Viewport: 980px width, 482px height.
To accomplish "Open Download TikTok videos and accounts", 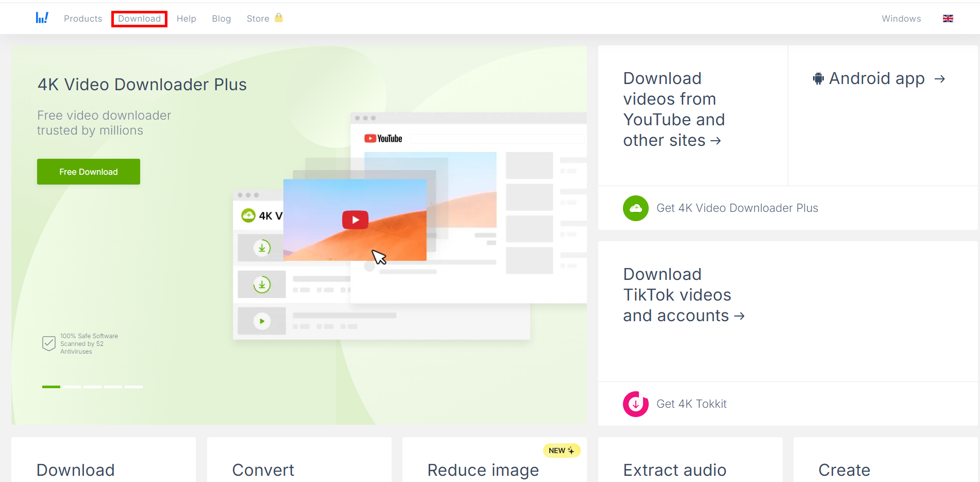I will click(x=684, y=295).
